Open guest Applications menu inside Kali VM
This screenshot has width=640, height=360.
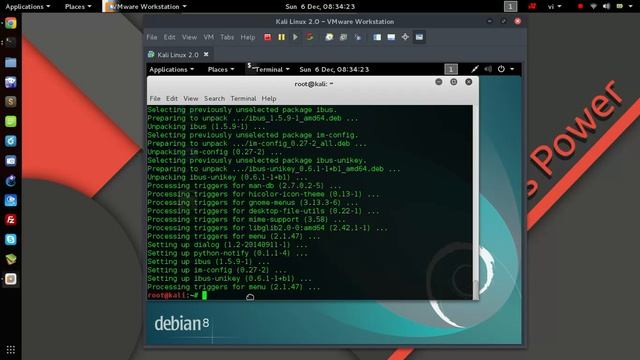171,69
